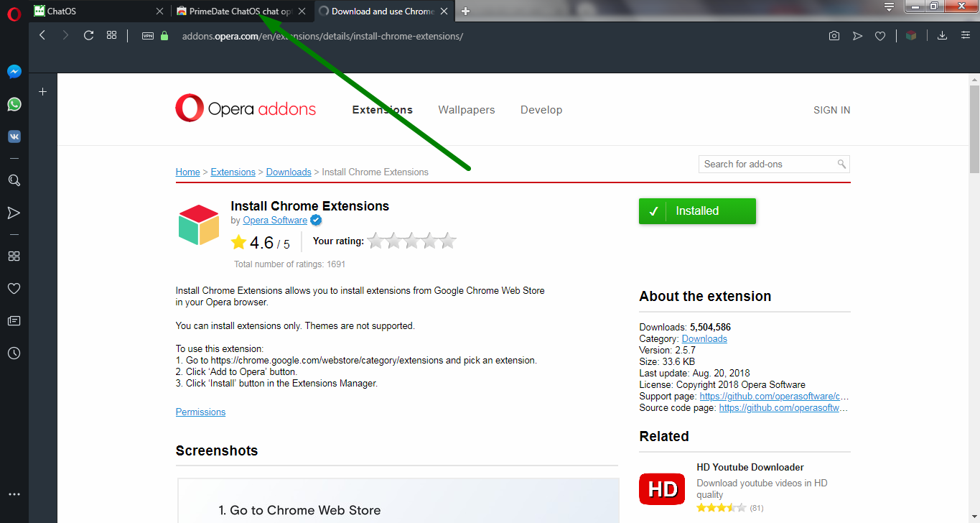Click the Downloads breadcrumb link
980x523 pixels.
[289, 172]
